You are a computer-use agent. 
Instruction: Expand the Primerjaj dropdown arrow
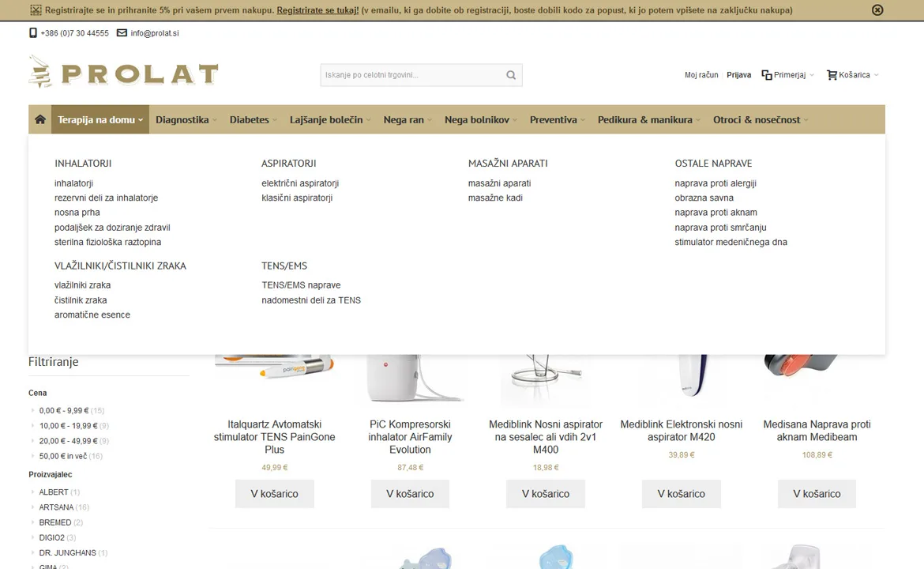[811, 75]
